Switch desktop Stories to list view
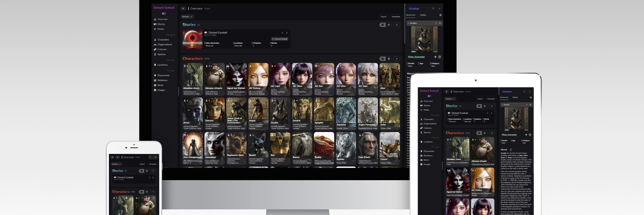The width and height of the screenshot is (644, 215). point(389,25)
